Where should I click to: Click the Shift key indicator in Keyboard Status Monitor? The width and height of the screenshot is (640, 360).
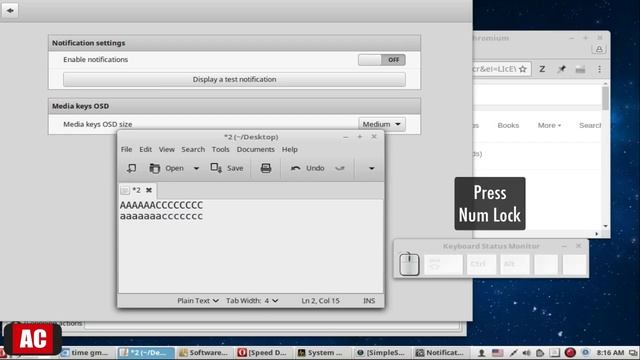(443, 264)
